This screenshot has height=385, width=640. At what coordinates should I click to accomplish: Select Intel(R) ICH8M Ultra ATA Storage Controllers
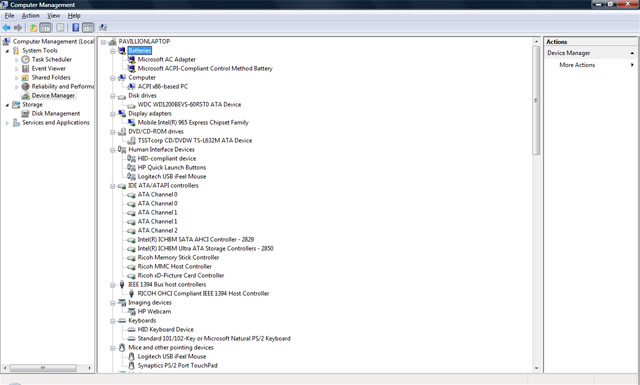click(205, 249)
